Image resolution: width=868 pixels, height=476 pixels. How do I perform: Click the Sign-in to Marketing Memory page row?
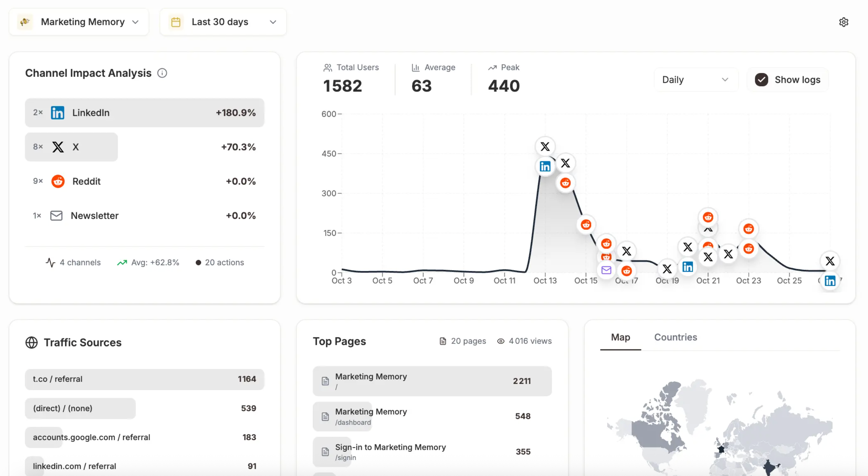click(x=432, y=452)
